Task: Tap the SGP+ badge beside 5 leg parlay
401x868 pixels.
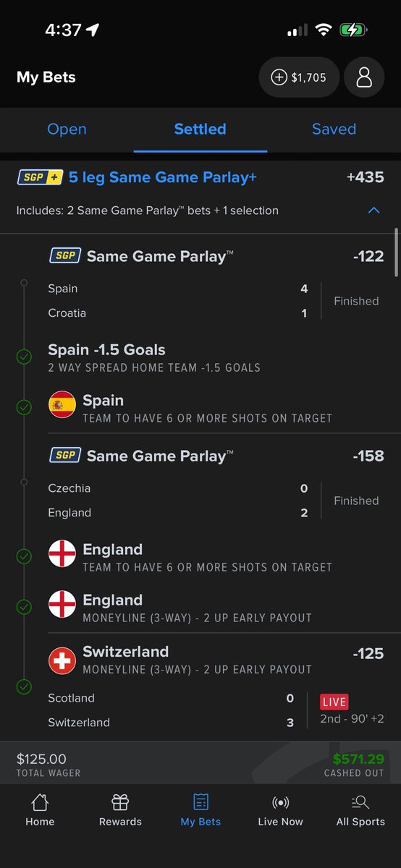Action: coord(39,177)
